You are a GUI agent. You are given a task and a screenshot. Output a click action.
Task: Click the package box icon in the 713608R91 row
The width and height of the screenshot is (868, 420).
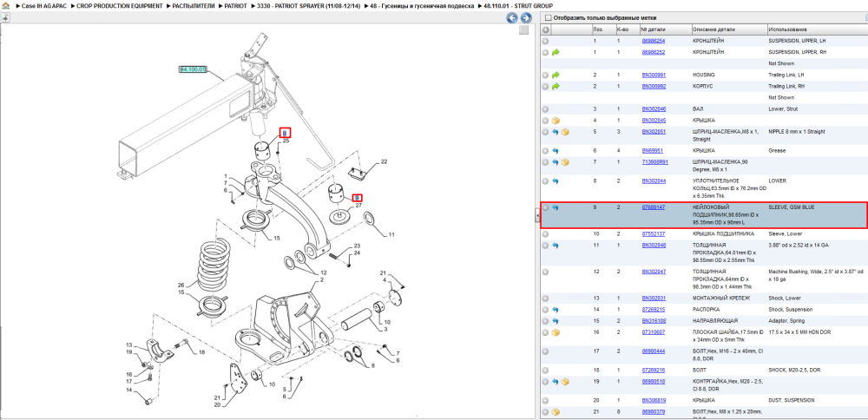click(565, 162)
